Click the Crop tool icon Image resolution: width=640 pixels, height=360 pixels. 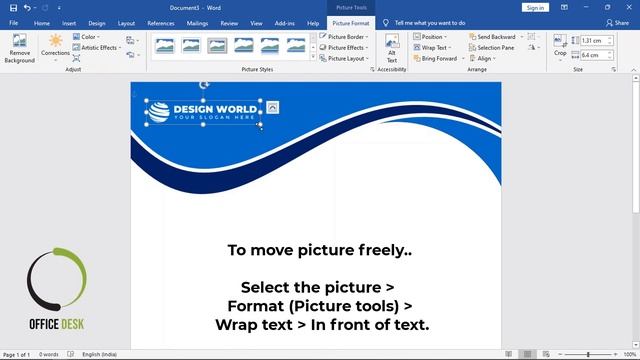point(560,41)
